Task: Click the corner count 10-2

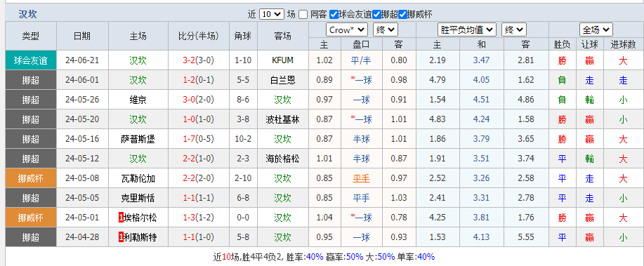Action: click(x=243, y=139)
